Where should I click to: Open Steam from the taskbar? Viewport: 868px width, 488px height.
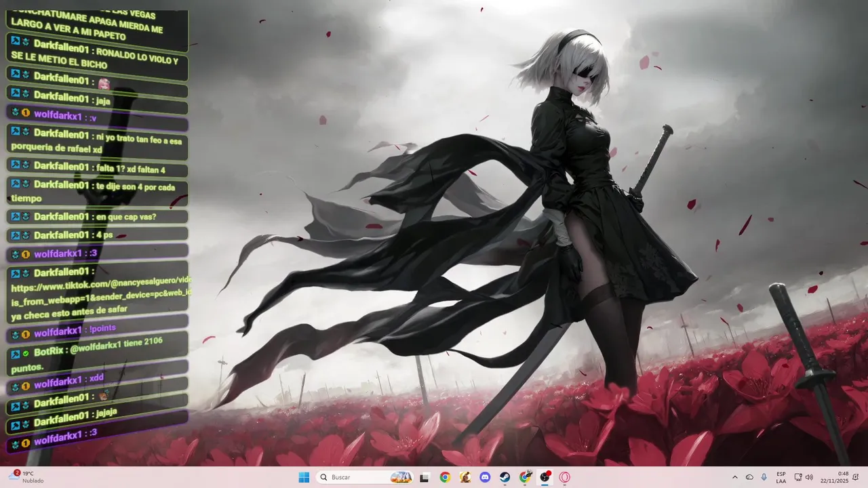tap(505, 477)
